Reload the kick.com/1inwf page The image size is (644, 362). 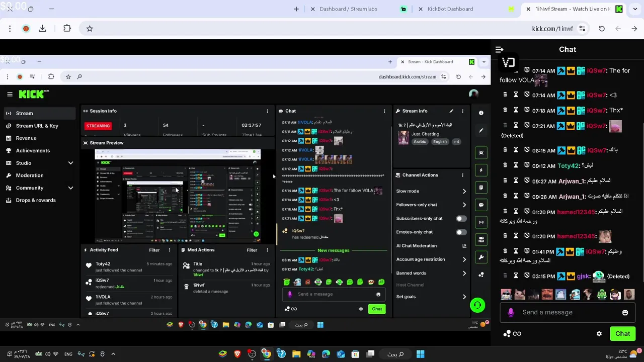602,29
